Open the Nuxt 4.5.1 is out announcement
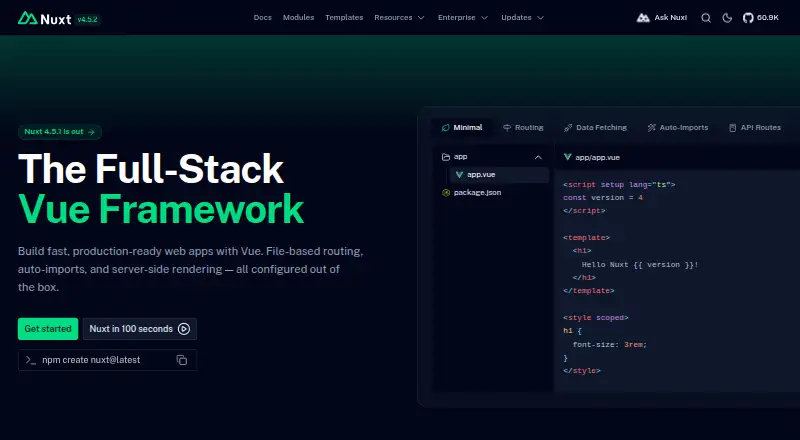 [x=60, y=132]
